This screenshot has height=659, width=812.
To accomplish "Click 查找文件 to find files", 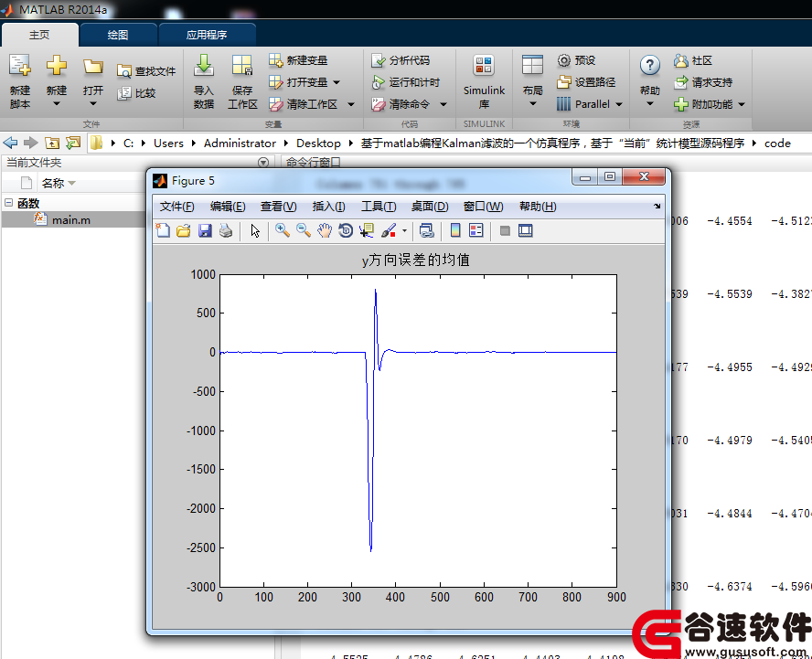I will tap(146, 71).
